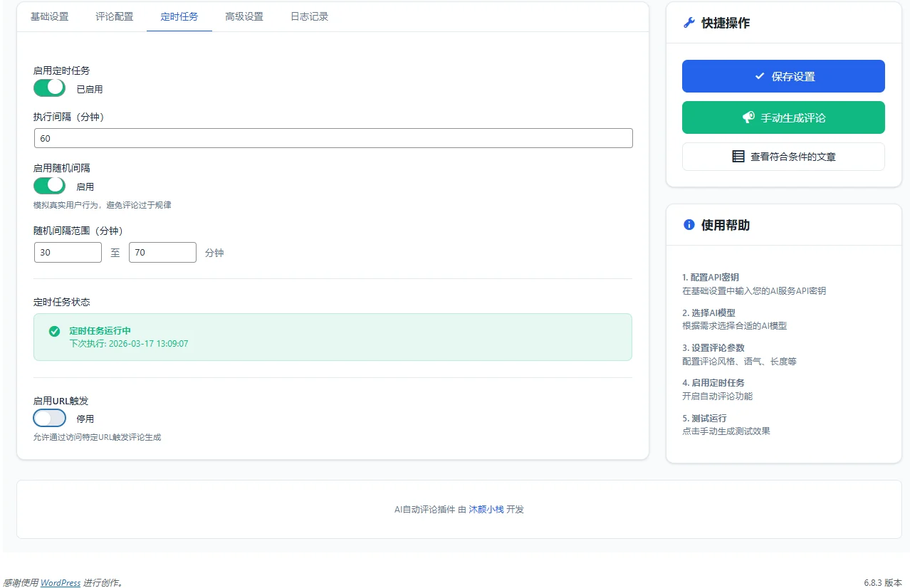Enable the 启用URL触发 toggle
The height and width of the screenshot is (588, 910).
tap(49, 418)
